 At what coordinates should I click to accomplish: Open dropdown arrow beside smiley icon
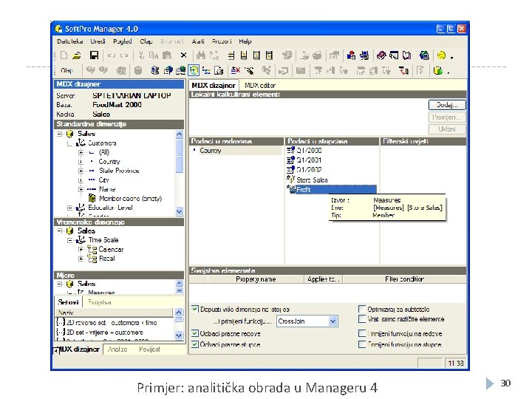pos(451,57)
